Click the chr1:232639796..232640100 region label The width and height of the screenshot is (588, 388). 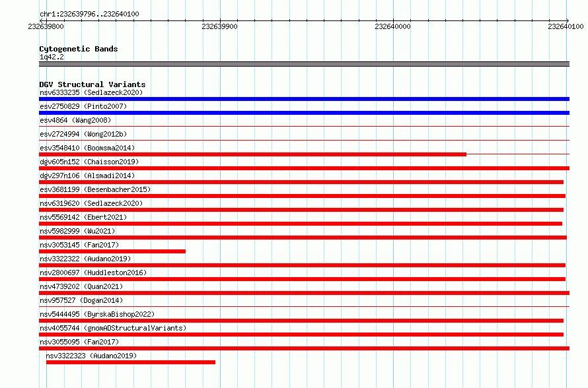[89, 14]
